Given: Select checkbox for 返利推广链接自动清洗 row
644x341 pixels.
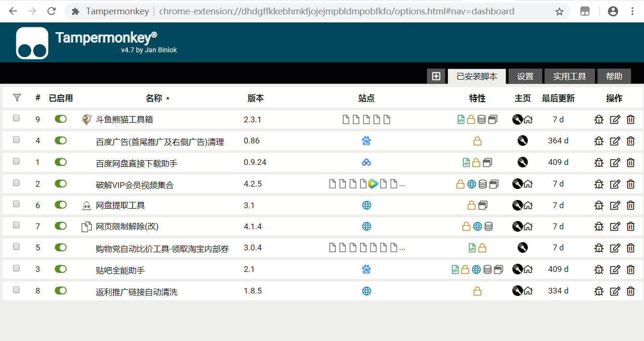Looking at the screenshot, I should pyautogui.click(x=16, y=290).
